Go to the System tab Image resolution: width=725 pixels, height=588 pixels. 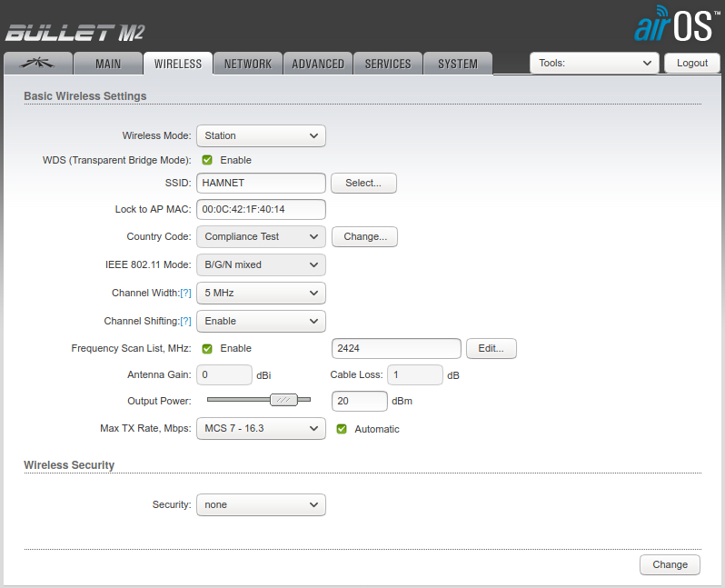pos(457,64)
